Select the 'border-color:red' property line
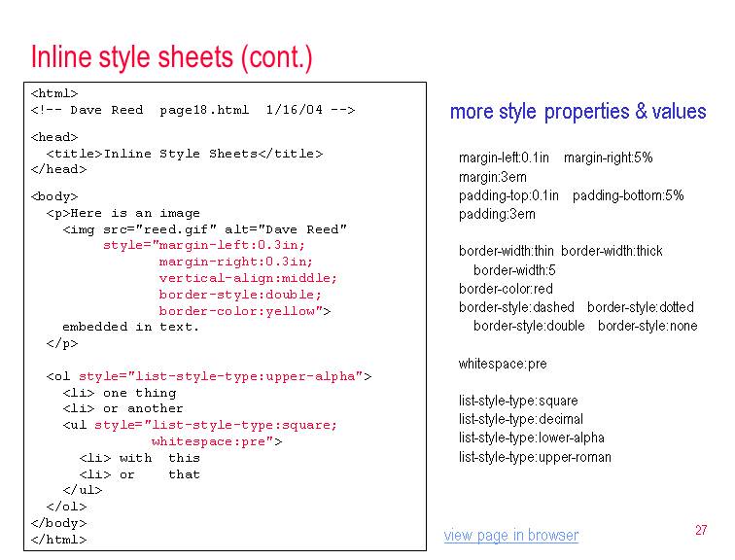Screen dimensions: 735x560 (x=506, y=289)
